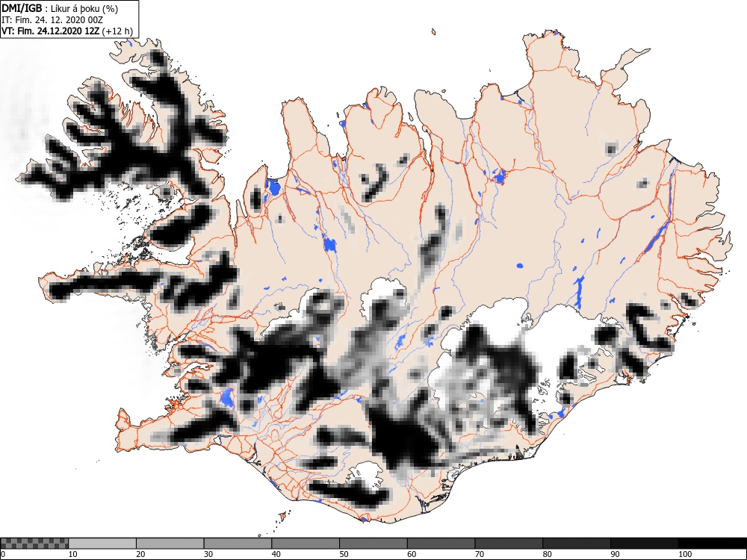
Task: Pick the 30–40 gray legend swatch
Action: pos(238,544)
